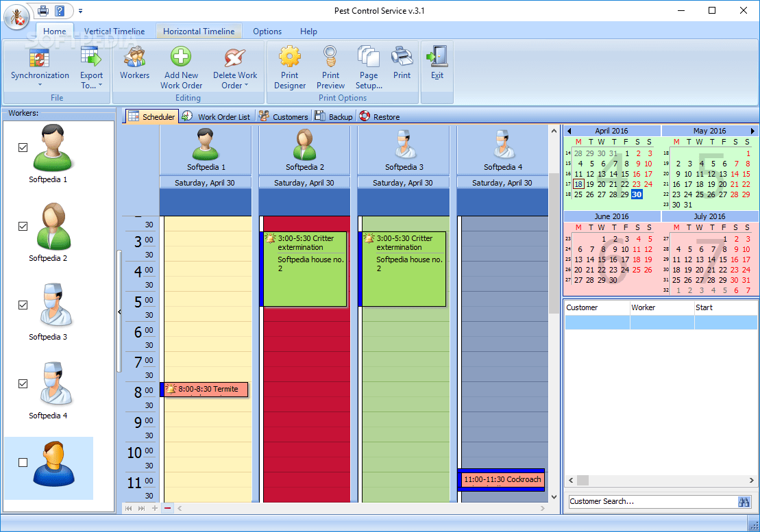Click the Backup button
This screenshot has height=532, width=760.
click(x=334, y=116)
